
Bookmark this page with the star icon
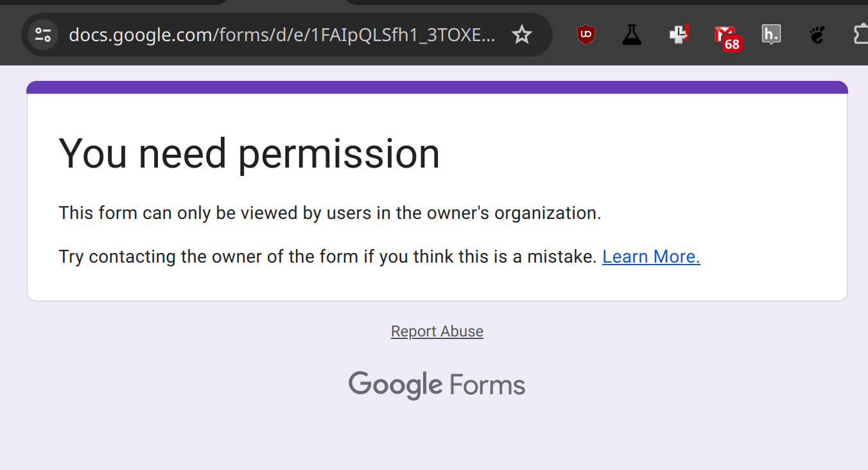click(522, 35)
